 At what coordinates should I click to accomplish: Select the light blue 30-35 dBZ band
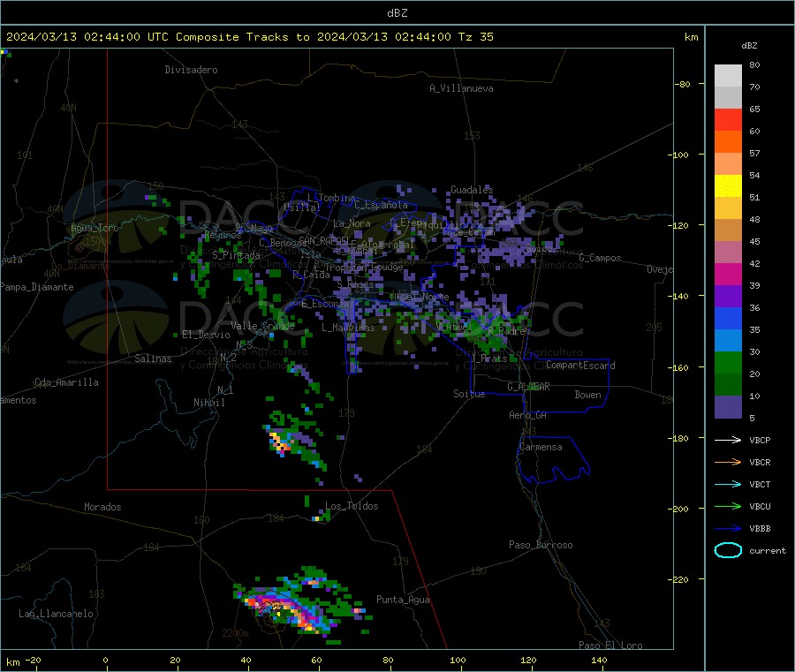(x=728, y=341)
